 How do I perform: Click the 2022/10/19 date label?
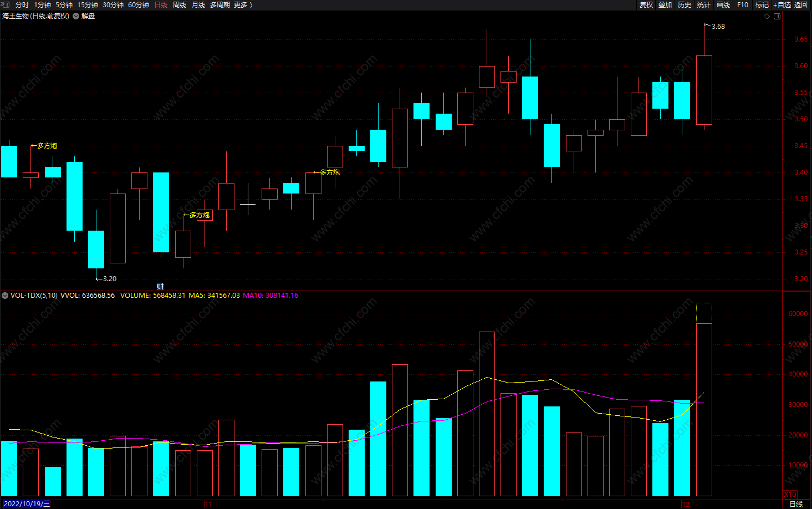(25, 504)
